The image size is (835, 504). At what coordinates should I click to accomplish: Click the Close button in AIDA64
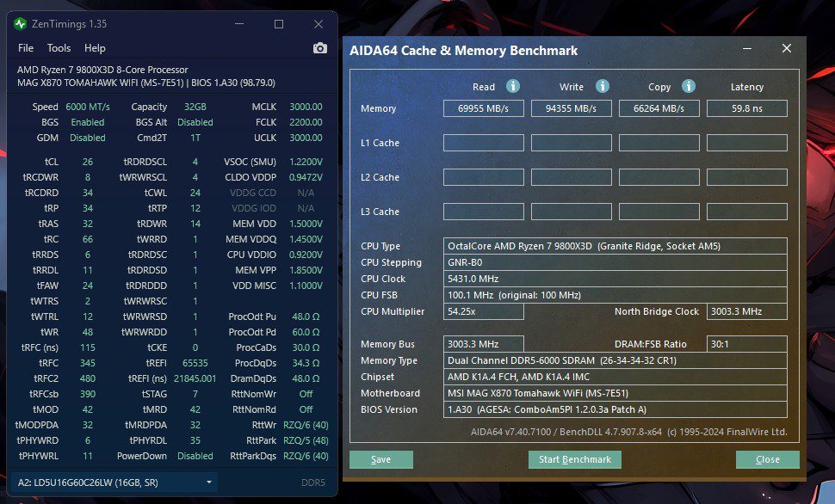[x=767, y=460]
